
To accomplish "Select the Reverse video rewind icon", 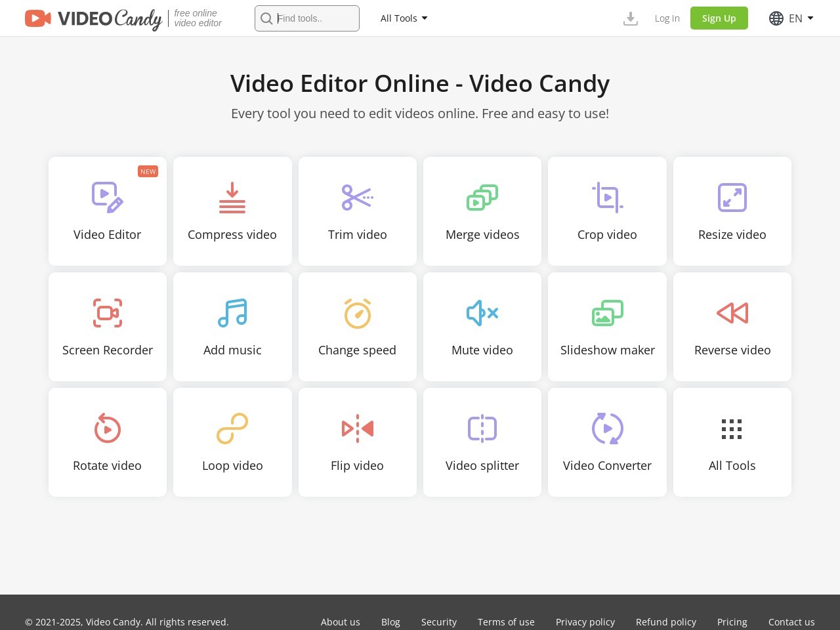I will coord(732,313).
